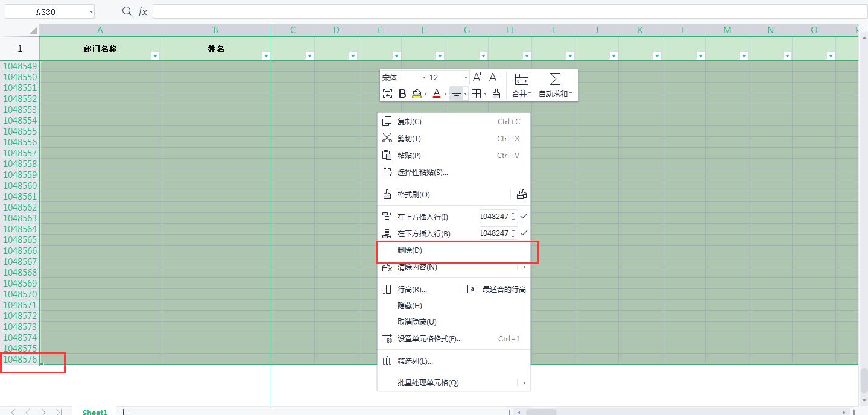The height and width of the screenshot is (415, 868).
Task: Go to next sheet with navigation arrow
Action: click(x=43, y=412)
